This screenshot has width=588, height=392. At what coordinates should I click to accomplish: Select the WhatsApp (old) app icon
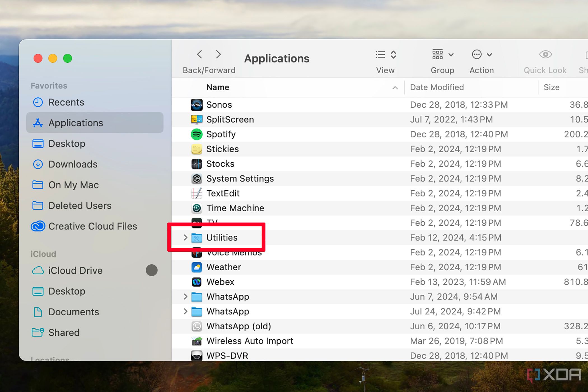[x=197, y=326]
